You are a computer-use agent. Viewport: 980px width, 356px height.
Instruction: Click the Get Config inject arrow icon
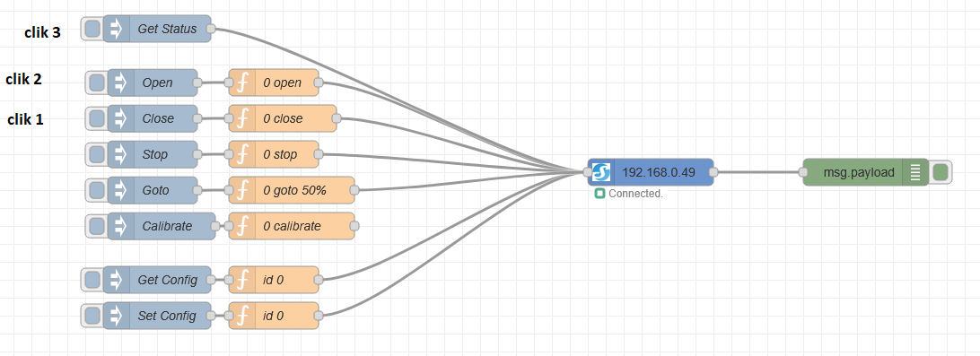click(x=117, y=280)
